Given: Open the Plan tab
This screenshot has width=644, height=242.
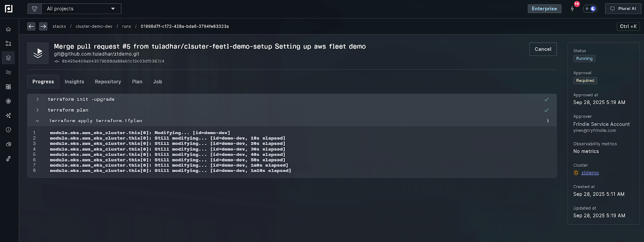Looking at the screenshot, I should tap(137, 82).
